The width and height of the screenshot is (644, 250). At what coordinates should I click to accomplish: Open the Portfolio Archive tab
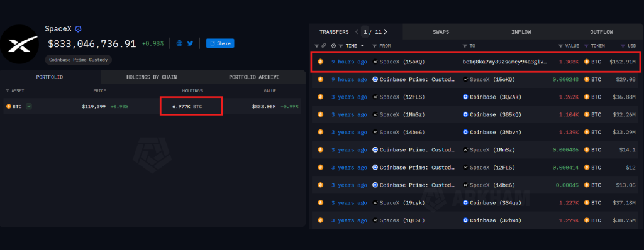(x=254, y=77)
